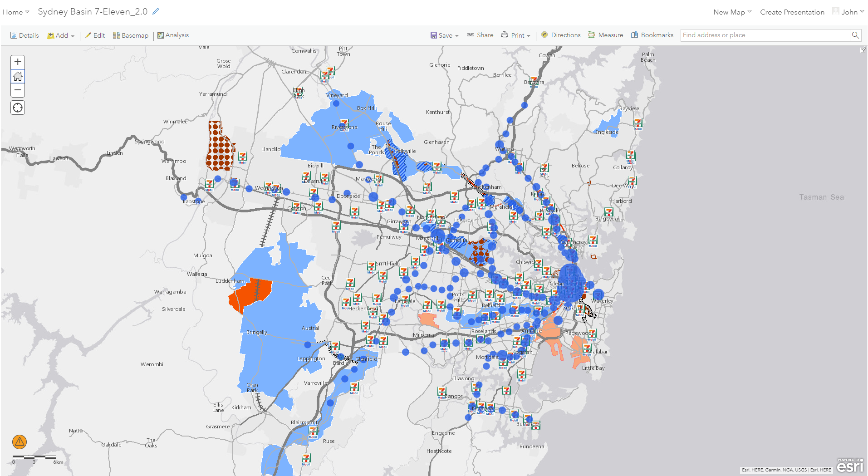Edit the map title with pencil icon
The width and height of the screenshot is (868, 476).
click(x=156, y=11)
